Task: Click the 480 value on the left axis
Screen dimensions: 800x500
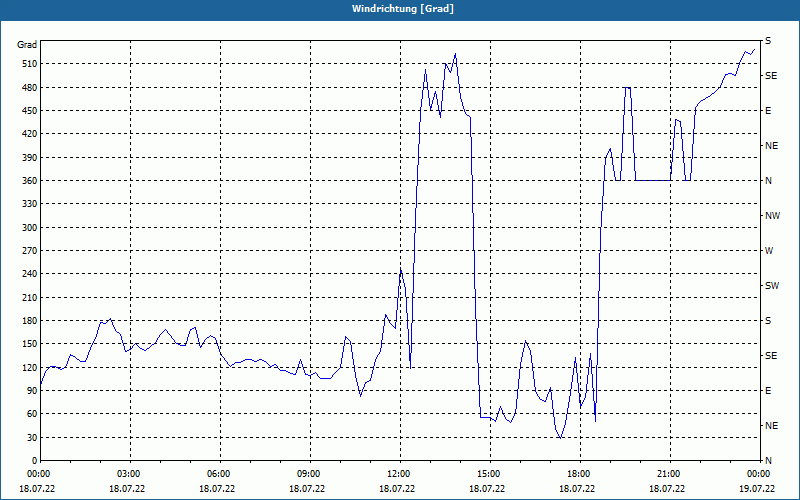Action: (x=30, y=87)
